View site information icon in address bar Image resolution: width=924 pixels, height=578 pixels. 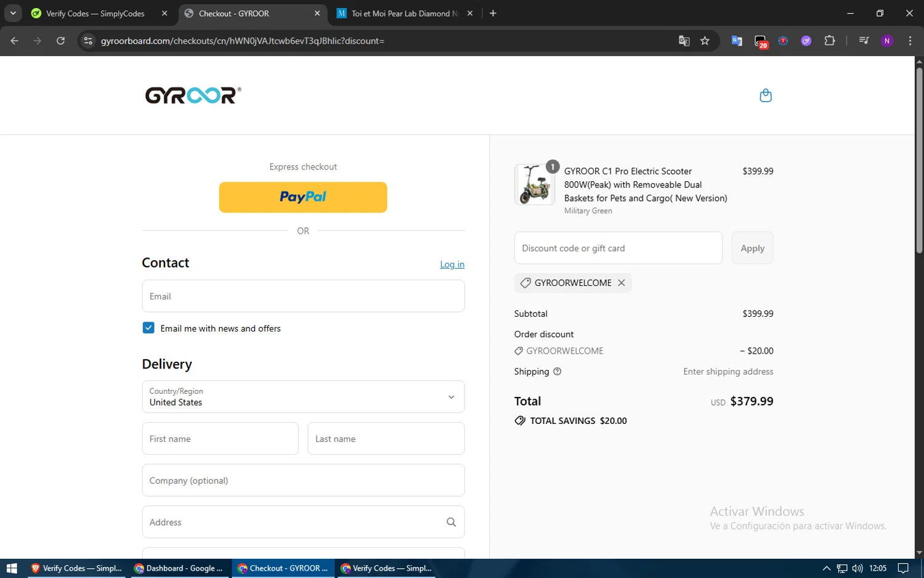[x=88, y=41]
